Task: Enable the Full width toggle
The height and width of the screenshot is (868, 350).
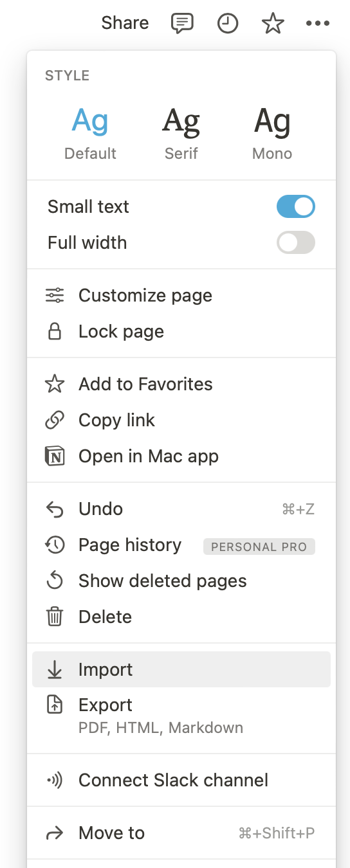Action: (x=296, y=242)
